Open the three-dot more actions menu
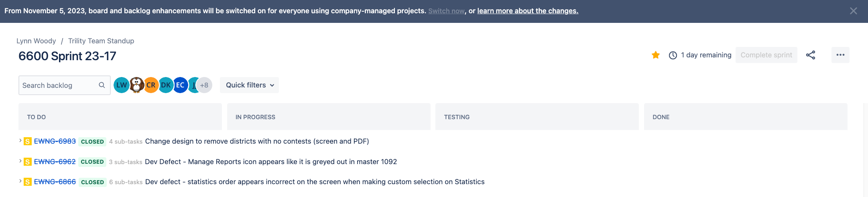Screen dimensions: 868x197 click(840, 55)
